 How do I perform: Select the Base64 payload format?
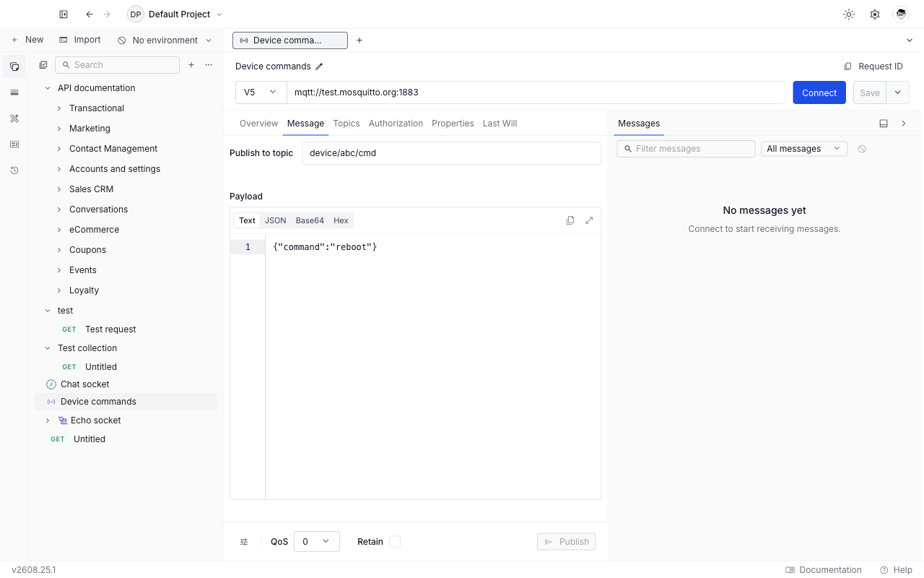pyautogui.click(x=310, y=220)
